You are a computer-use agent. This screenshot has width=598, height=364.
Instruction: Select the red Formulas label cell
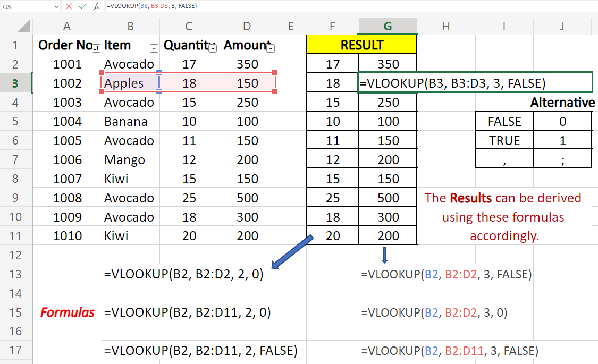tap(67, 312)
